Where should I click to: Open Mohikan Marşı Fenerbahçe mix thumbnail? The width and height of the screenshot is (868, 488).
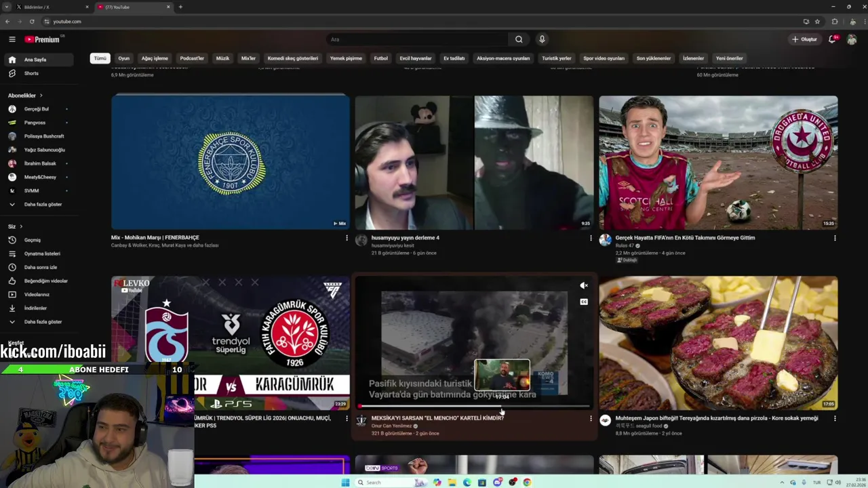click(x=231, y=163)
